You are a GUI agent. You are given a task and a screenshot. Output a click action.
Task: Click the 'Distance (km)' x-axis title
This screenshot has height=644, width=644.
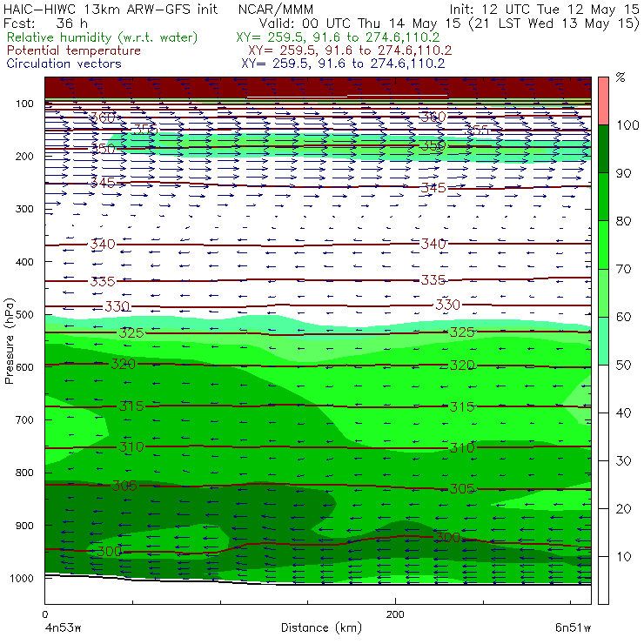click(321, 627)
